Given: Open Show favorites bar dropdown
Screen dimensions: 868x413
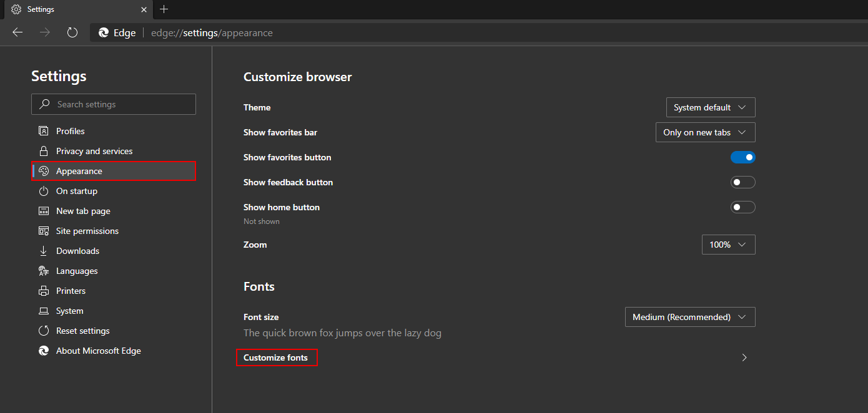Looking at the screenshot, I should point(706,132).
